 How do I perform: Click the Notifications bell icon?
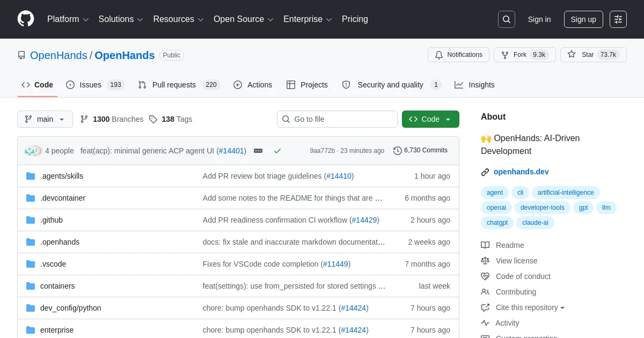(439, 55)
